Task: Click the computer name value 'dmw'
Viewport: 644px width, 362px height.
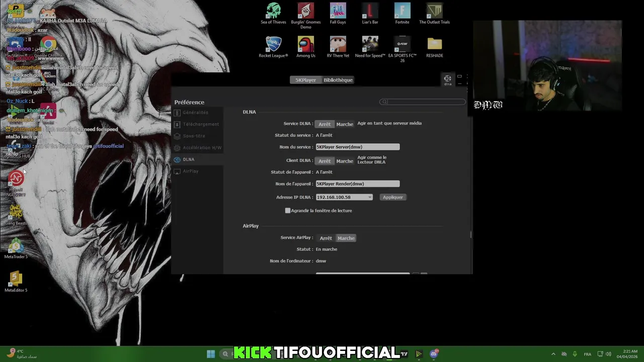Action: click(x=321, y=261)
